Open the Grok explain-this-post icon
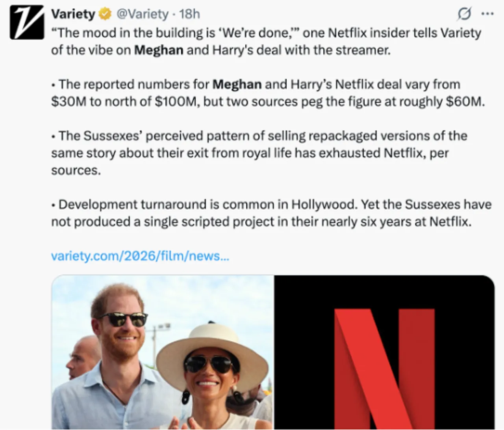This screenshot has height=430, width=504. pos(464,14)
